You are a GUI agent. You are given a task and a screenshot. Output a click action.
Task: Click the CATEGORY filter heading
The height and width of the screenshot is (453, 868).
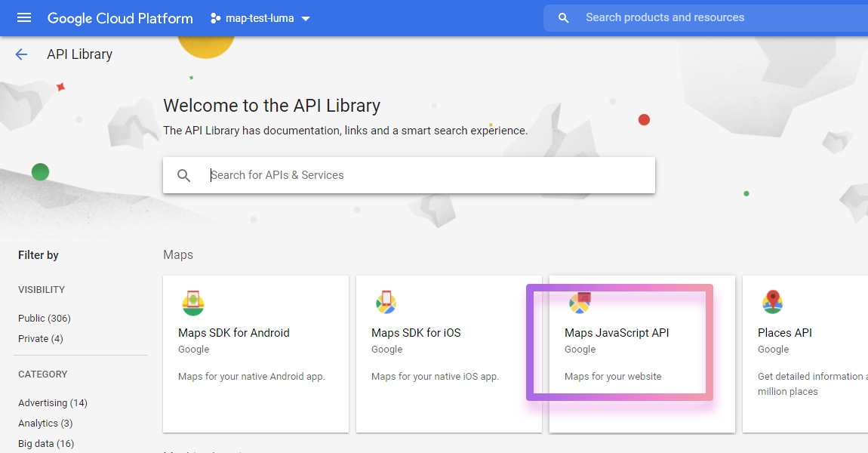coord(42,374)
